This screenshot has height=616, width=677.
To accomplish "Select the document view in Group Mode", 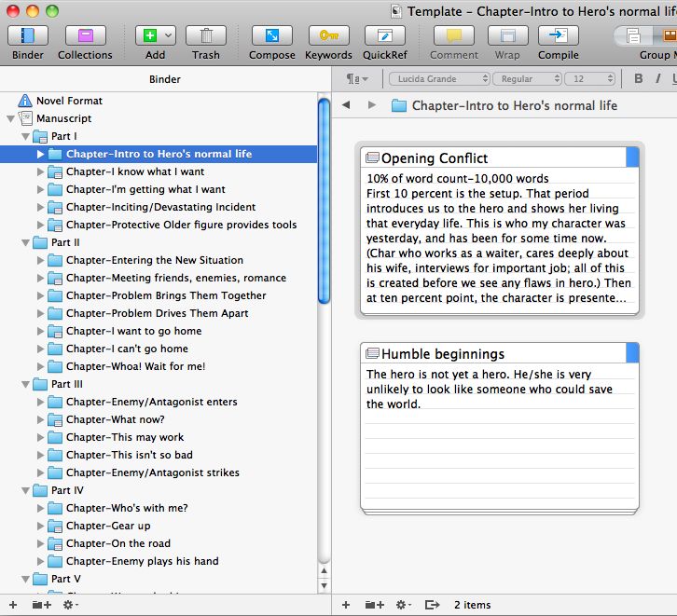I will [633, 35].
